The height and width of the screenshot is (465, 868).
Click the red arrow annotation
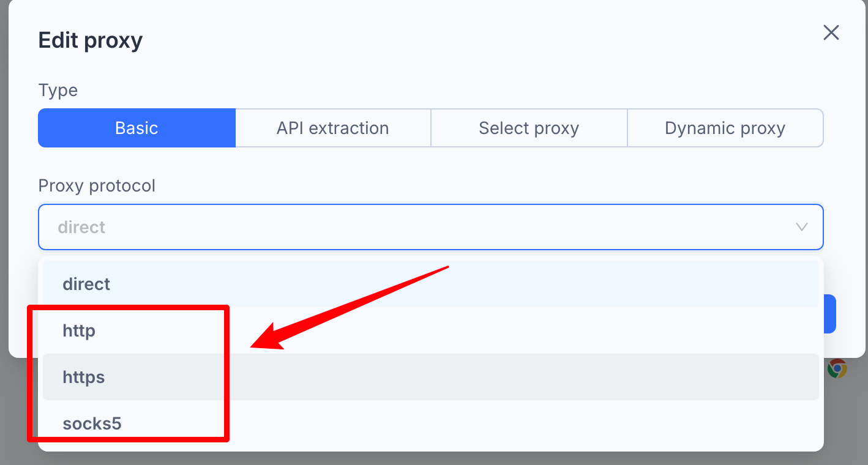coord(350,308)
